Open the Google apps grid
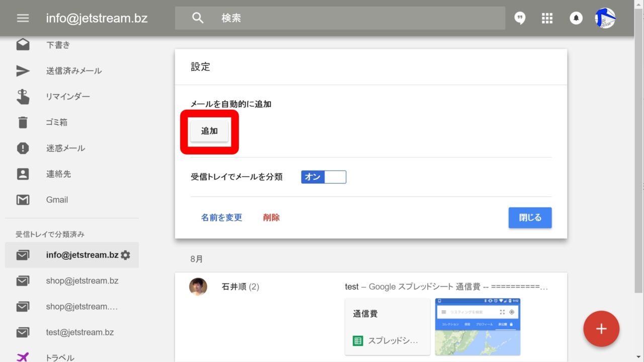 coord(547,18)
